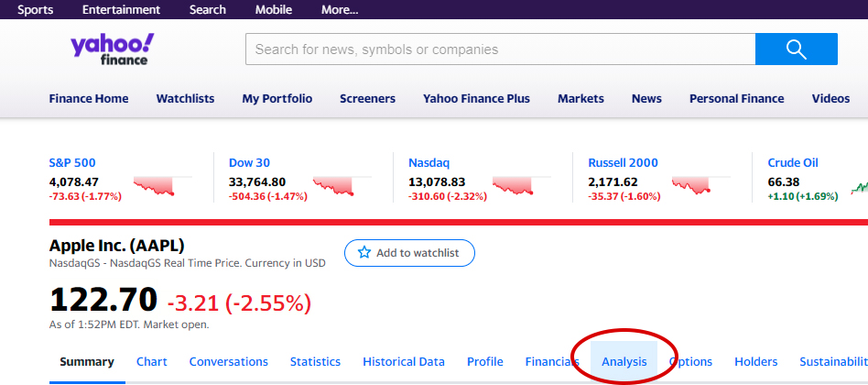The height and width of the screenshot is (385, 868).
Task: Click the Crude Oil value 66.38
Action: click(x=783, y=181)
